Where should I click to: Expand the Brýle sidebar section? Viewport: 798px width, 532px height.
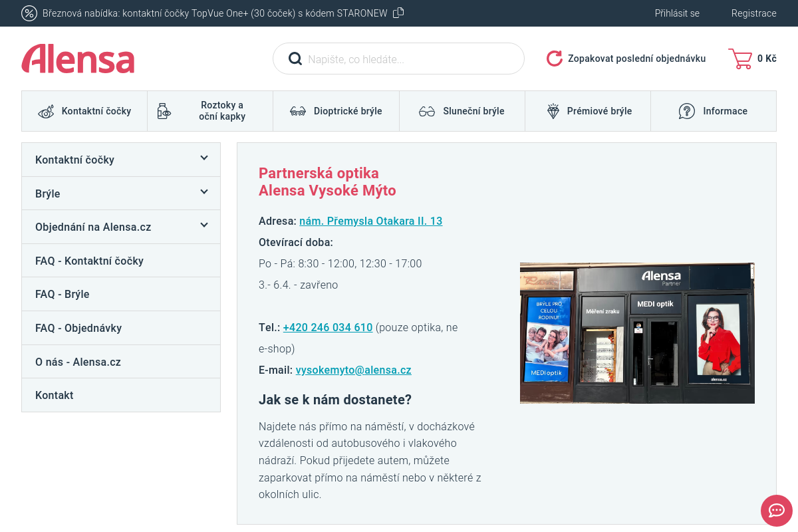(204, 192)
